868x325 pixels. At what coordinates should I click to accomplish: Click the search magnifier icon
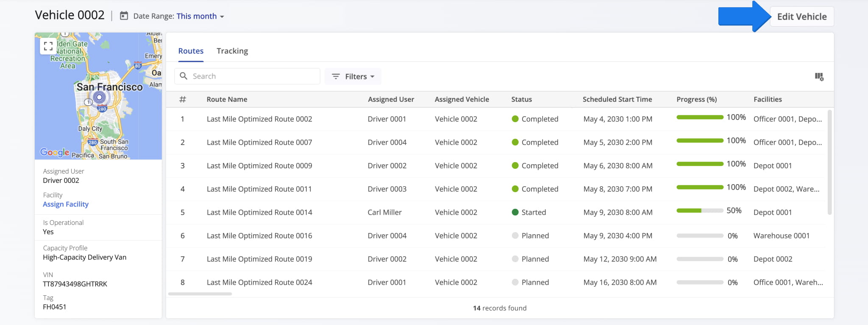point(184,76)
